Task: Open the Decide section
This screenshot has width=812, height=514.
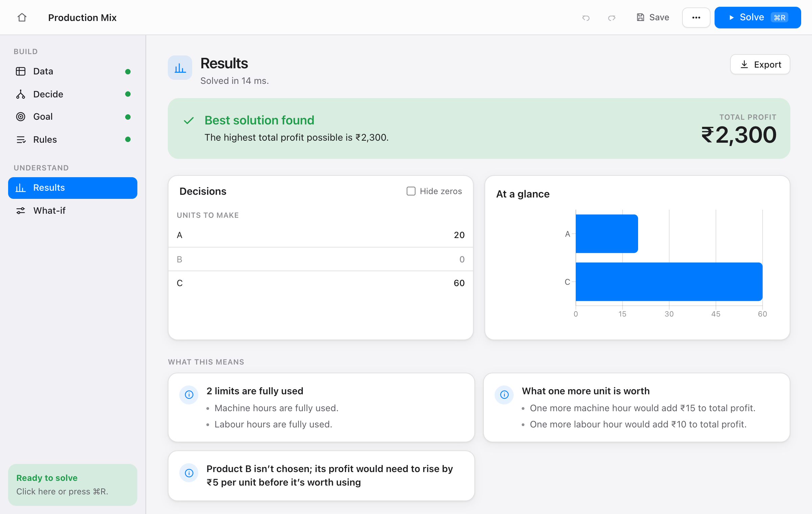Action: pos(73,94)
